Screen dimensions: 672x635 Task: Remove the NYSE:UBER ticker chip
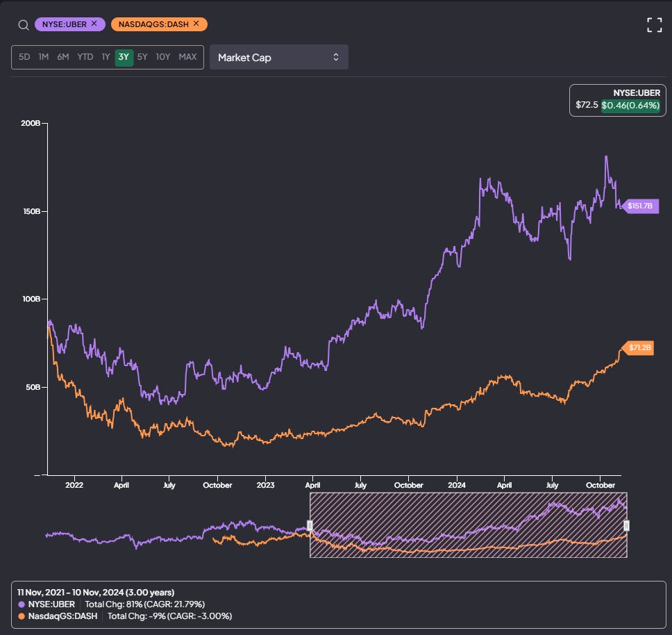[x=94, y=24]
